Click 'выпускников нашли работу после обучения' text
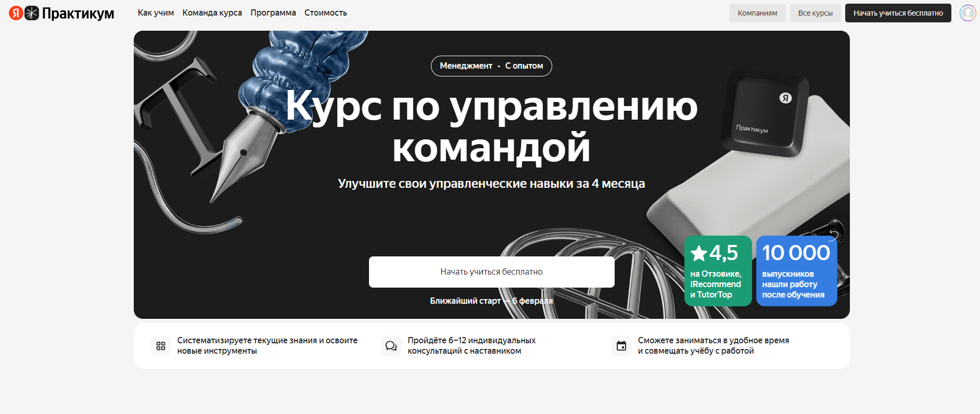Screen dimensions: 980x414 pos(793,284)
